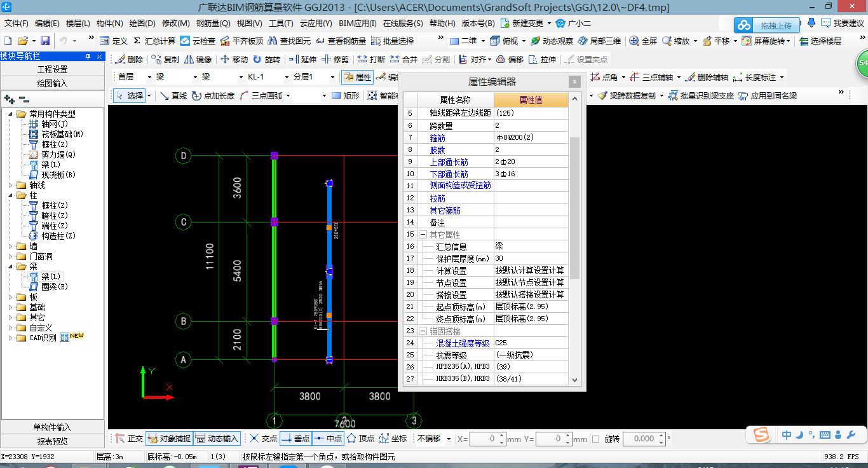Select the 修剪 trim tool
This screenshot has width=868, height=468.
335,59
